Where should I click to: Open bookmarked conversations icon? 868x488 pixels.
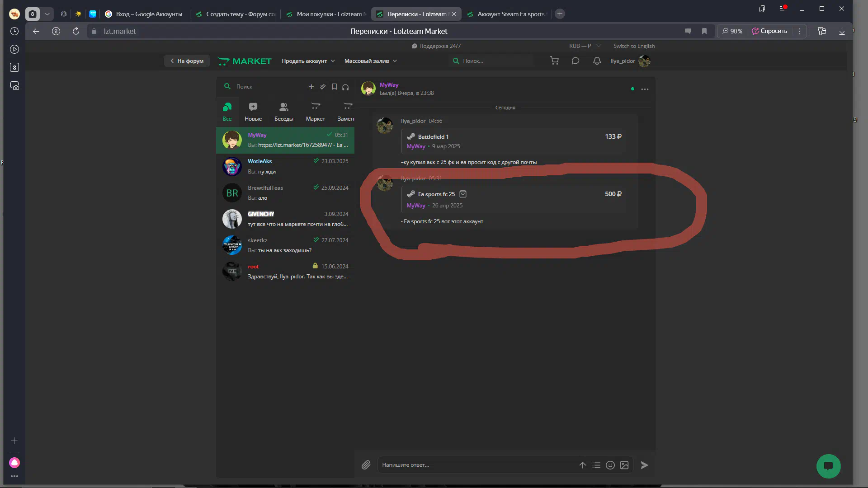tap(335, 87)
